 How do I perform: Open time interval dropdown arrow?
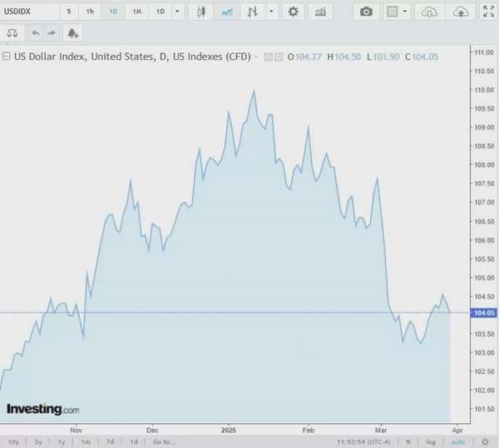point(177,12)
